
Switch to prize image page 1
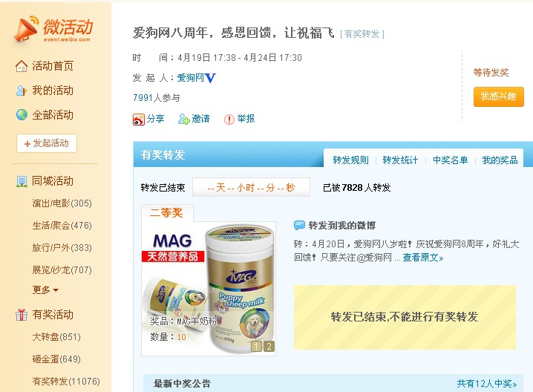[256, 347]
